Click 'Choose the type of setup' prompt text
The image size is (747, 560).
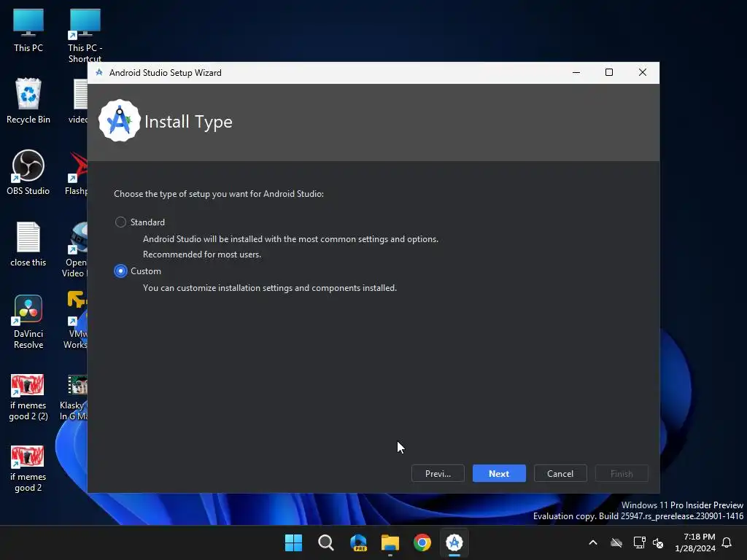219,194
